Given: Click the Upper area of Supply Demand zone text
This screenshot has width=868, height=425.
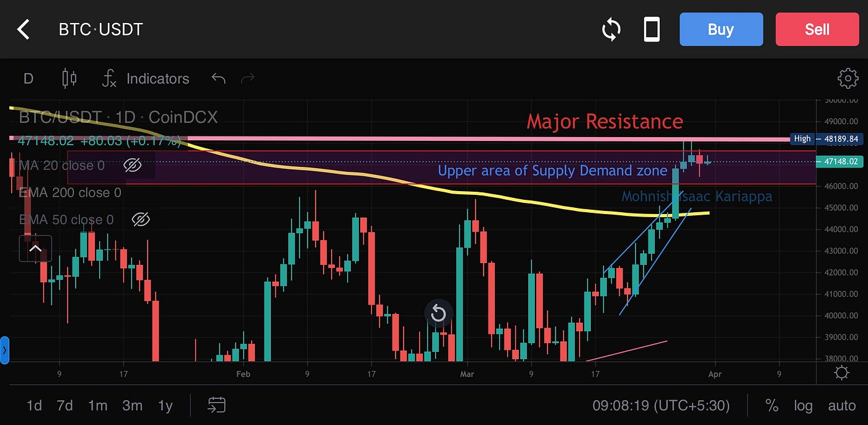Looking at the screenshot, I should pos(552,171).
